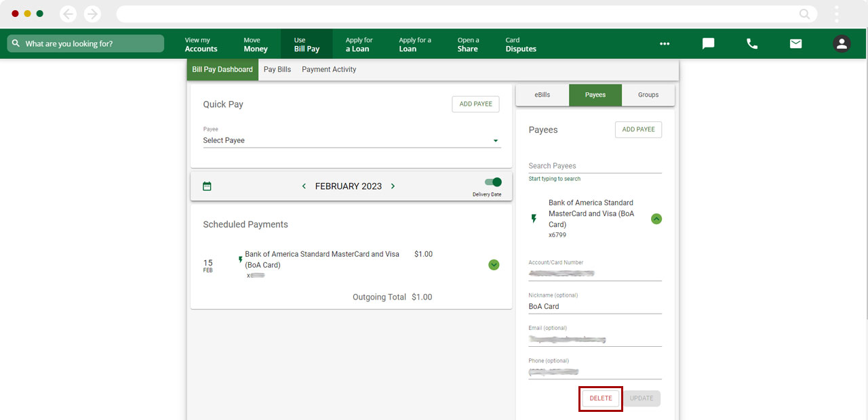
Task: Open Move Money menu
Action: coord(256,44)
